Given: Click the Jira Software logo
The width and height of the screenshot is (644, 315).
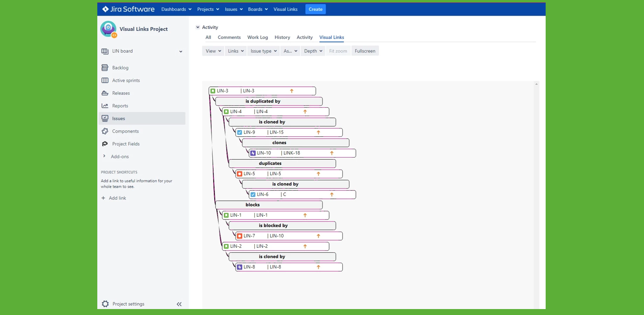Looking at the screenshot, I should (128, 9).
